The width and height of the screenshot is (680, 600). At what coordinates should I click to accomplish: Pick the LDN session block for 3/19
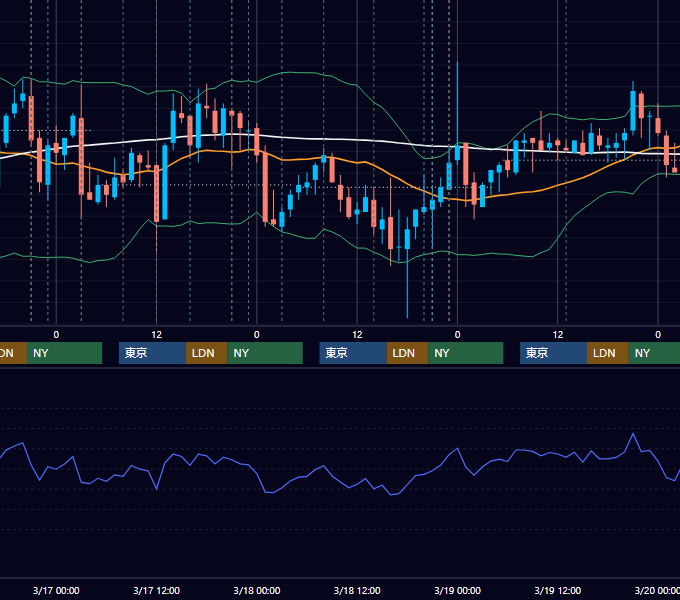[608, 353]
